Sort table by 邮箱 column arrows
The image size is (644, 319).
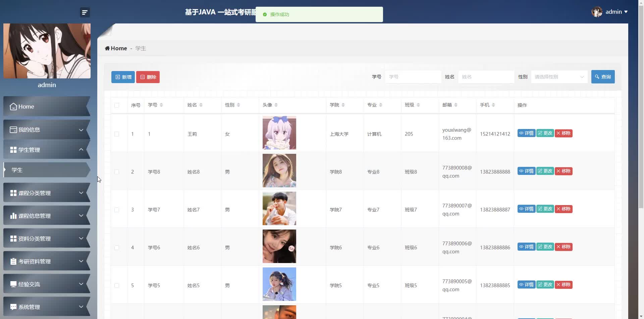tap(456, 105)
